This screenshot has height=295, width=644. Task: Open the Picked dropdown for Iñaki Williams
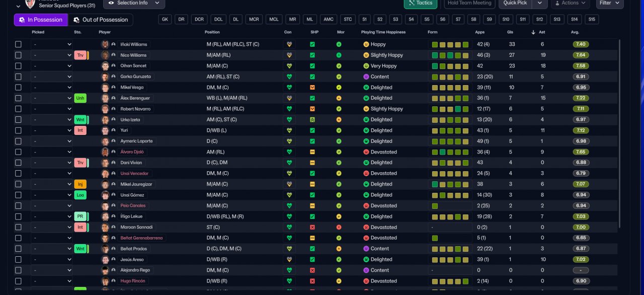(52, 44)
